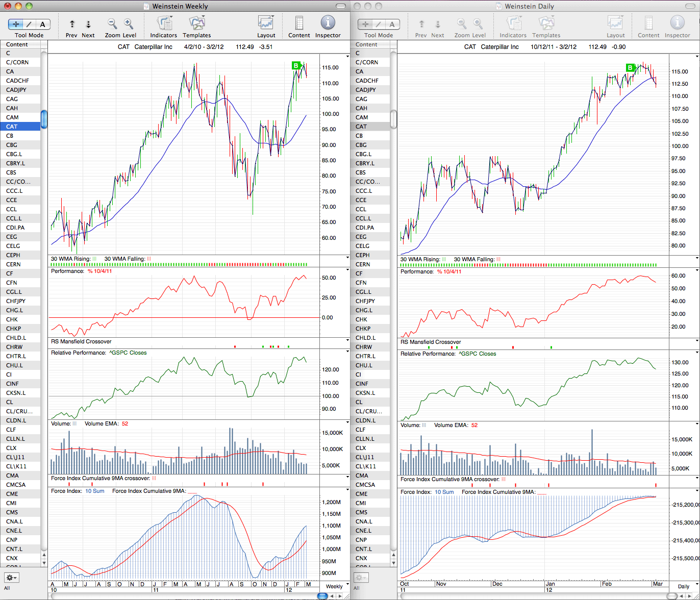This screenshot has width=700, height=600.
Task: Open Force Index panel menu arrow in Weekly
Action: (347, 490)
